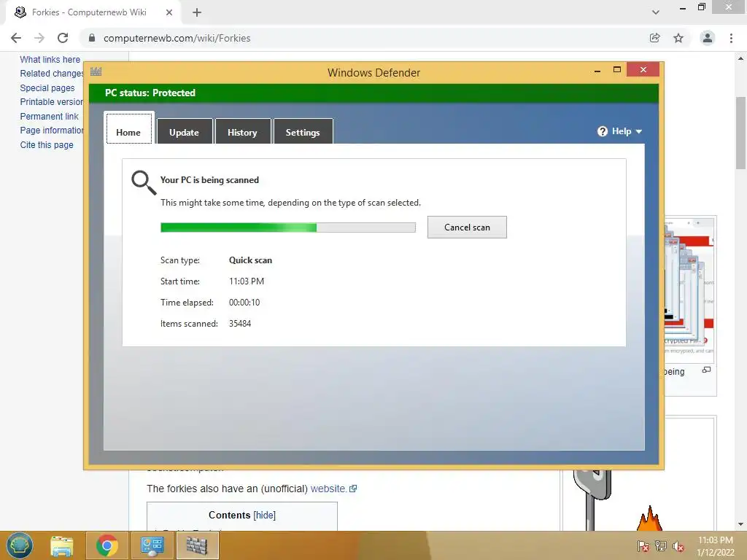
Task: Click the Items scanned value 35484
Action: click(x=240, y=323)
